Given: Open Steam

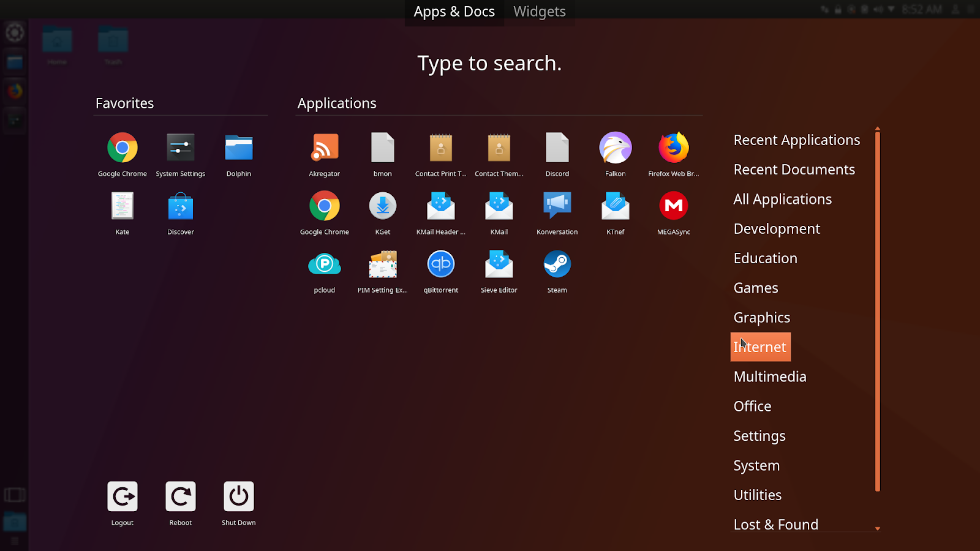Looking at the screenshot, I should tap(557, 271).
